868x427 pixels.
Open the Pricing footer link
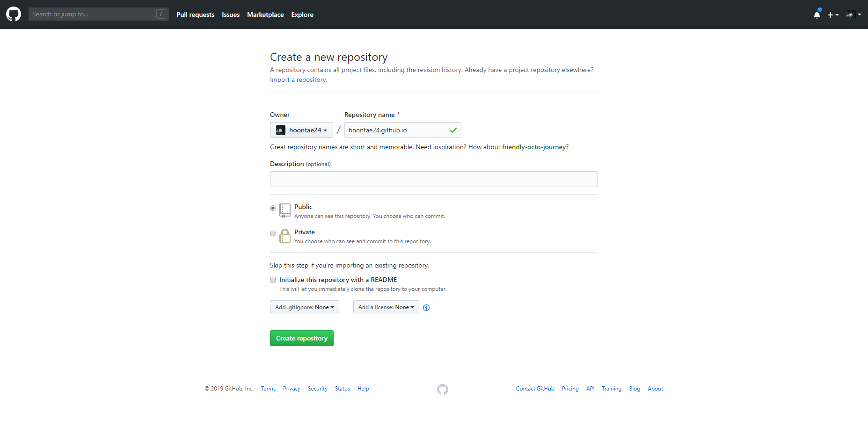(570, 389)
